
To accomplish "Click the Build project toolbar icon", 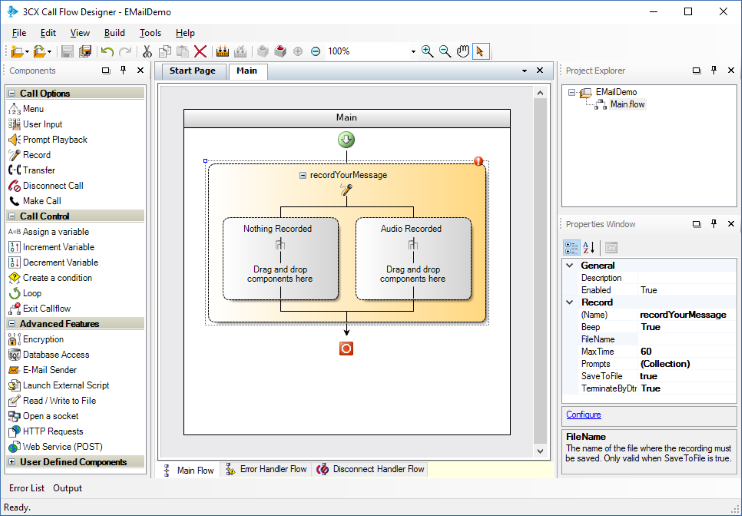I will click(222, 51).
